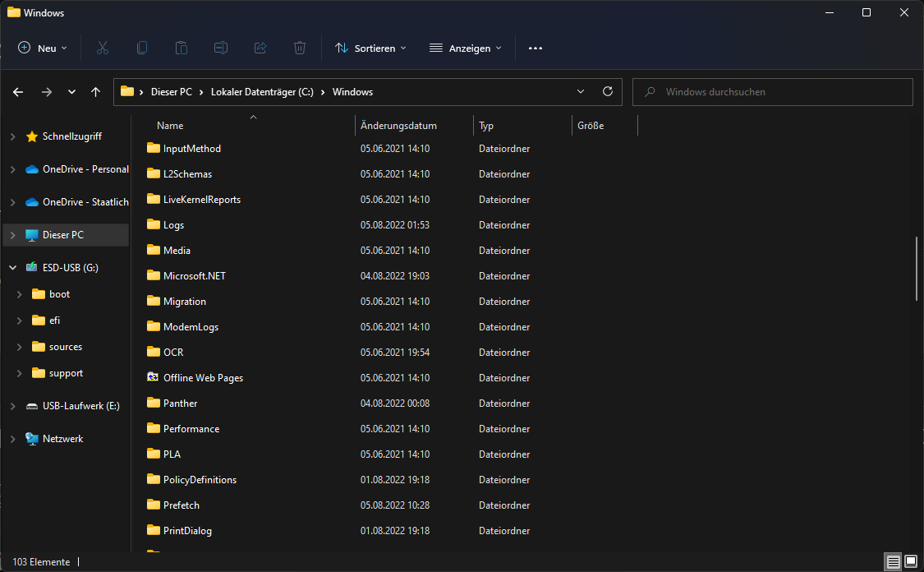The height and width of the screenshot is (572, 924).
Task: Select OneDrive - Staatlich in sidebar
Action: [85, 201]
